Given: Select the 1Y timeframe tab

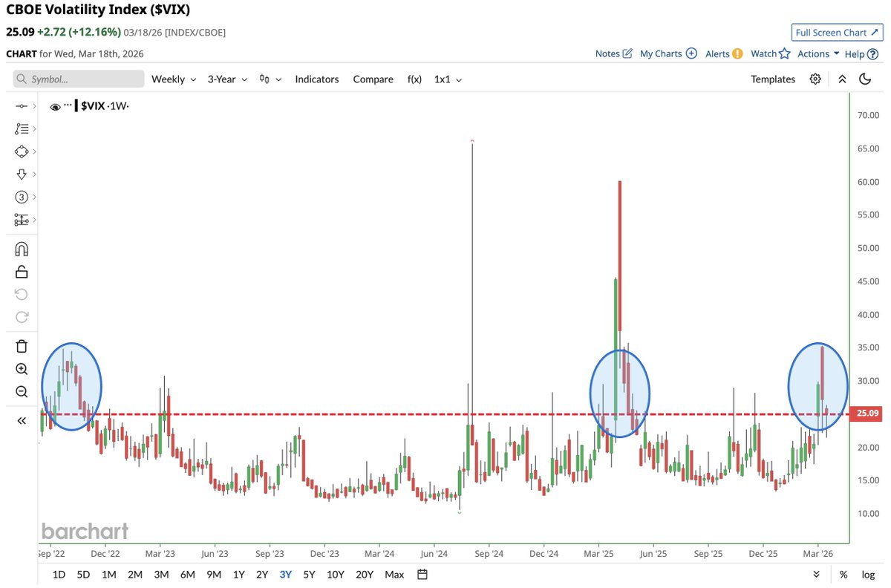Looking at the screenshot, I should 237,574.
